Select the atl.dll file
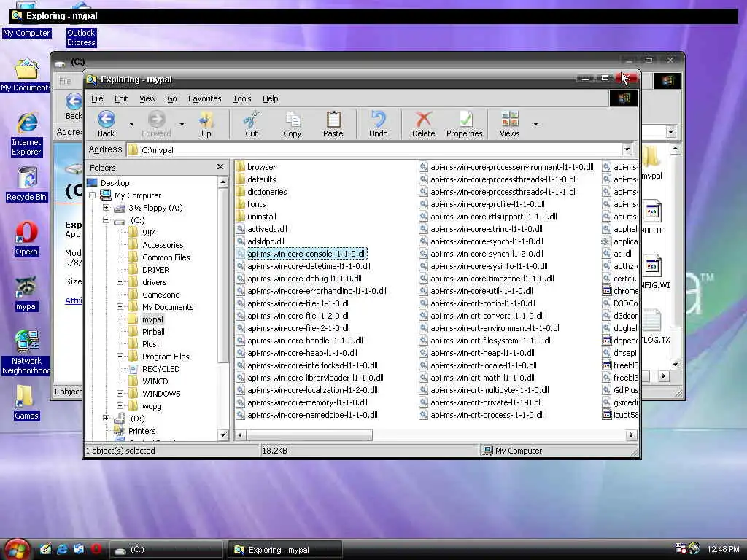The width and height of the screenshot is (747, 560). [623, 253]
